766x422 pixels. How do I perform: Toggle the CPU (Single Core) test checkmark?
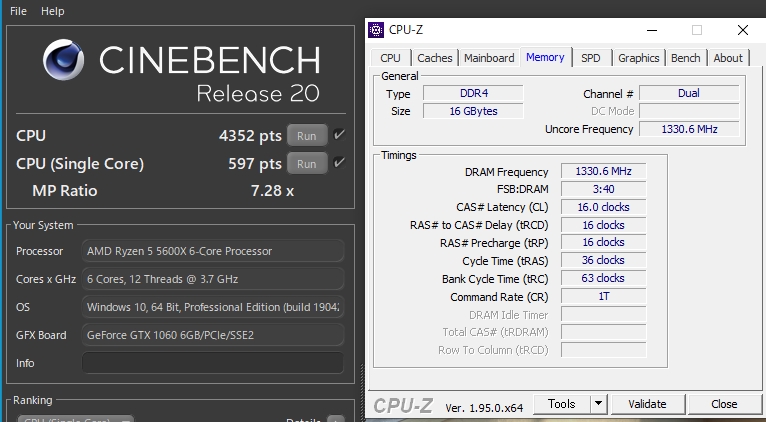point(339,163)
